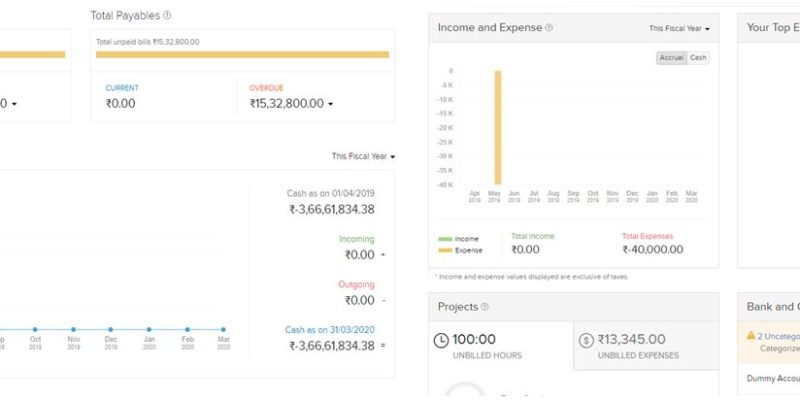Click Nov 2019 cash flow point

pyautogui.click(x=73, y=330)
